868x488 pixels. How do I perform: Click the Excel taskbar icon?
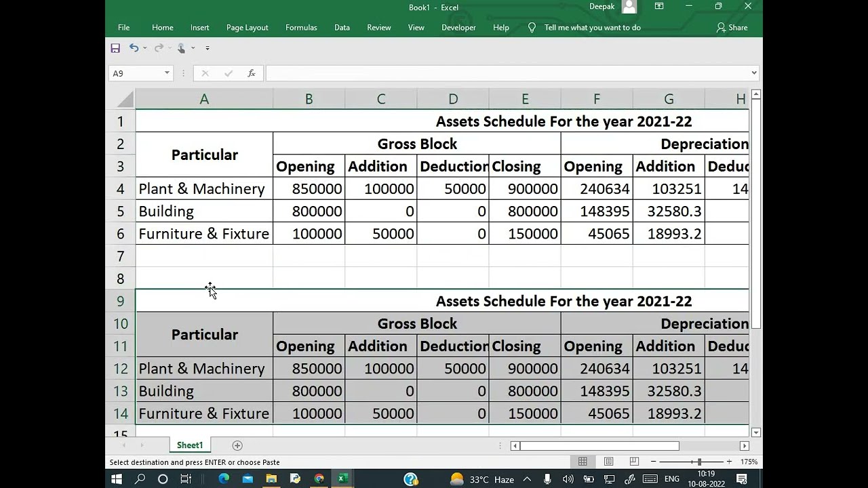[343, 479]
